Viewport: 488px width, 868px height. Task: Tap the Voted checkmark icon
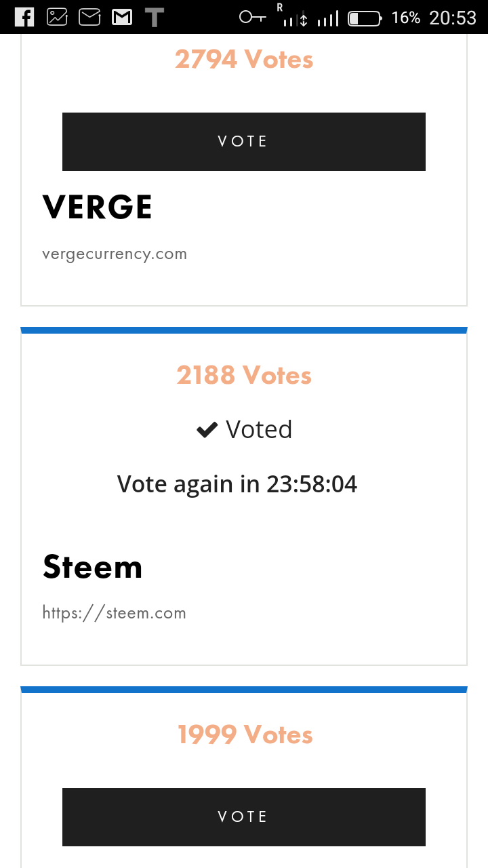pyautogui.click(x=207, y=430)
